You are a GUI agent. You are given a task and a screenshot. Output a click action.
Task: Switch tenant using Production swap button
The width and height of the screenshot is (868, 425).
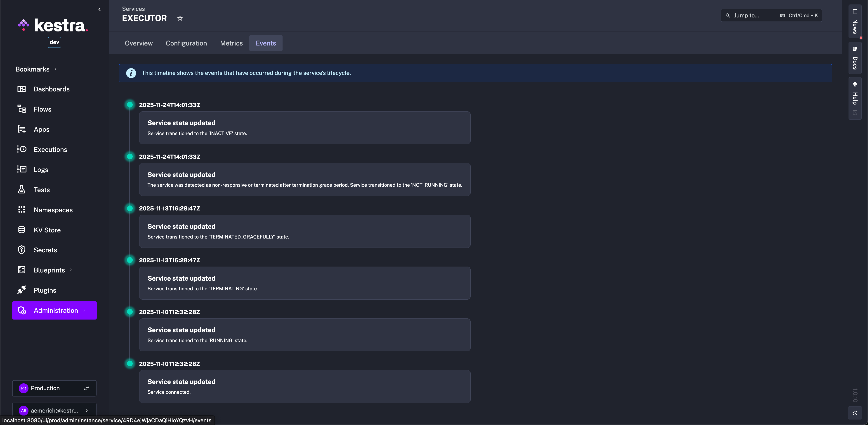tap(87, 388)
